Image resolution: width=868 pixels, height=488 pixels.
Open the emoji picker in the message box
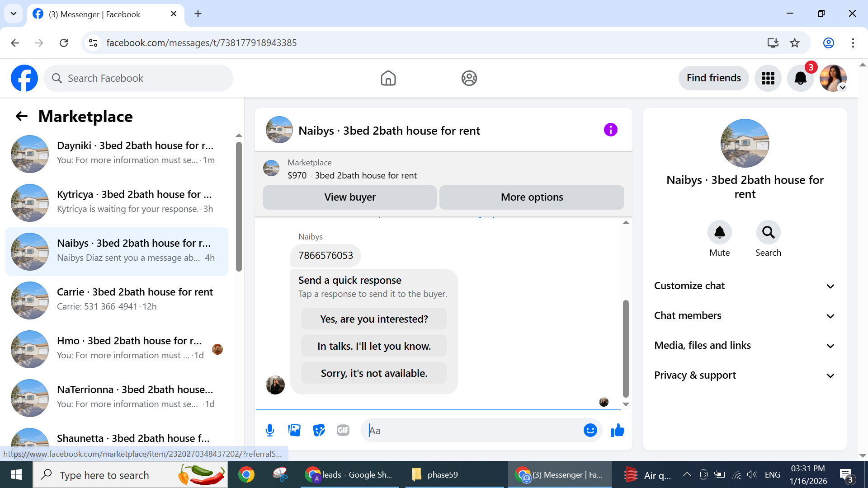tap(590, 430)
